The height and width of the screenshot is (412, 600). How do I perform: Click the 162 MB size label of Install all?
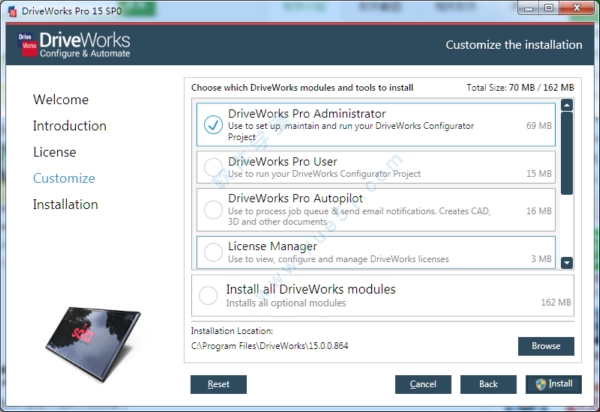(556, 303)
